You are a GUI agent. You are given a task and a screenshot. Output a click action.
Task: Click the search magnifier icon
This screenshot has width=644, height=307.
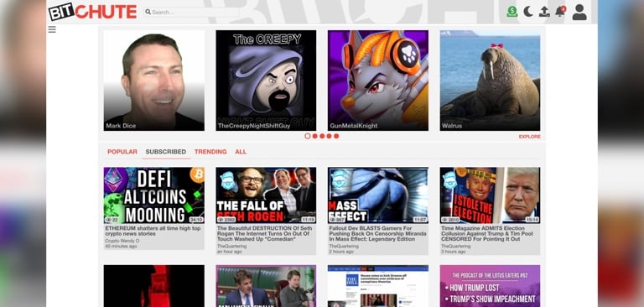tap(148, 13)
